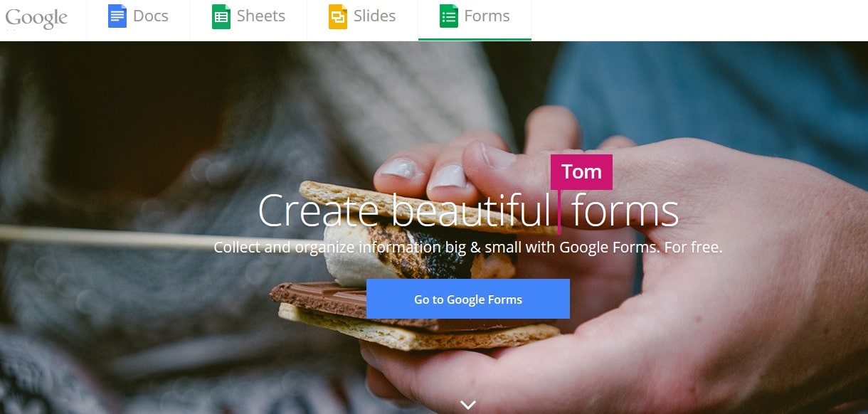Click the word 'Create' in the heading
Image resolution: width=868 pixels, height=414 pixels.
(x=319, y=211)
